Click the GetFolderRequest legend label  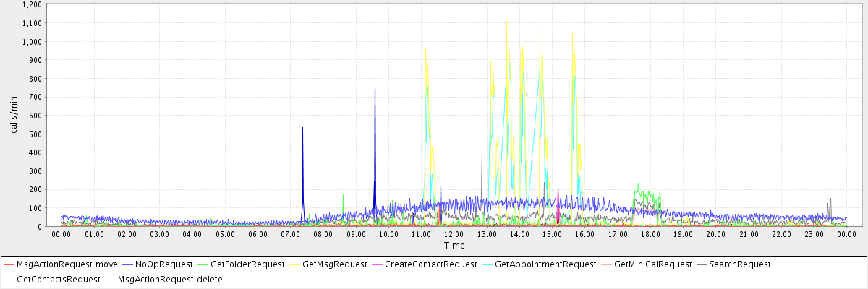click(247, 264)
